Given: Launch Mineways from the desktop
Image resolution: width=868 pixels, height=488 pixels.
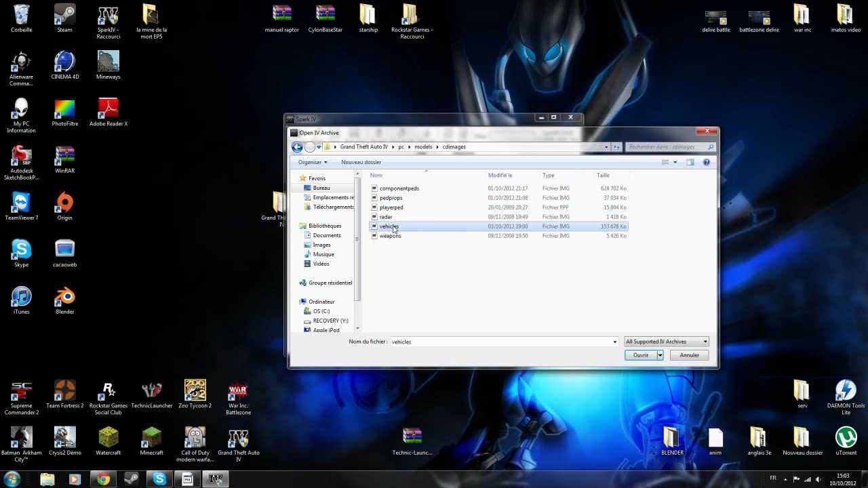Looking at the screenshot, I should (108, 66).
